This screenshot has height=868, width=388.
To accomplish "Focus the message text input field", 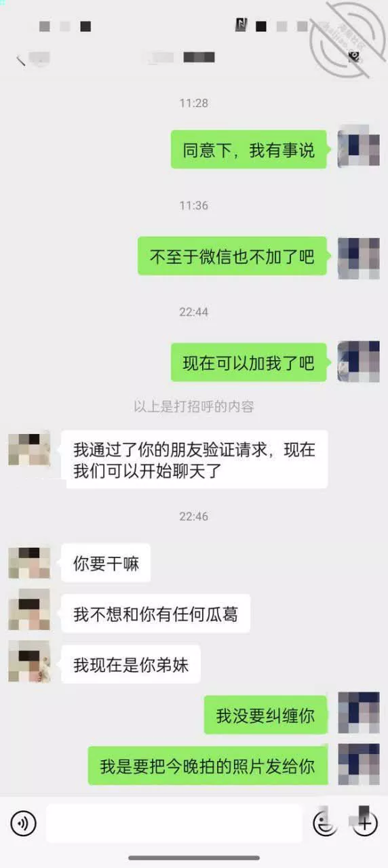I will pos(174,824).
